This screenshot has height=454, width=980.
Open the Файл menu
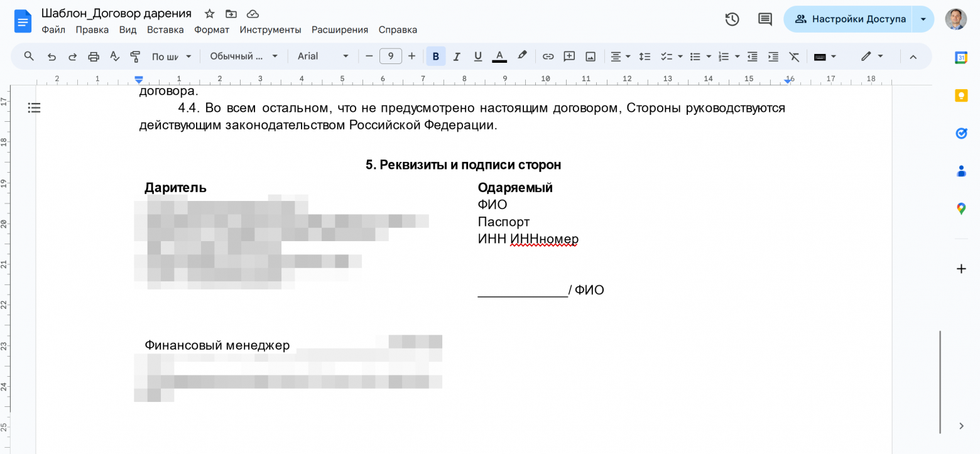(x=53, y=30)
